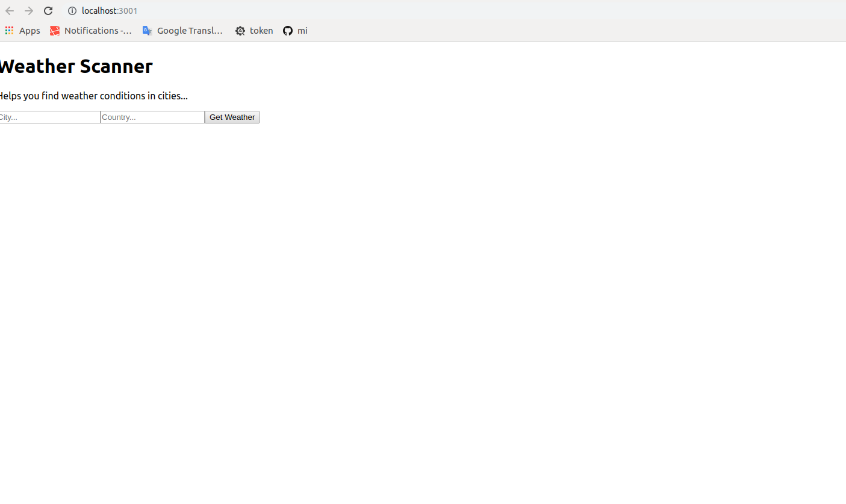
Task: View site information icon beside localhost
Action: coord(72,11)
